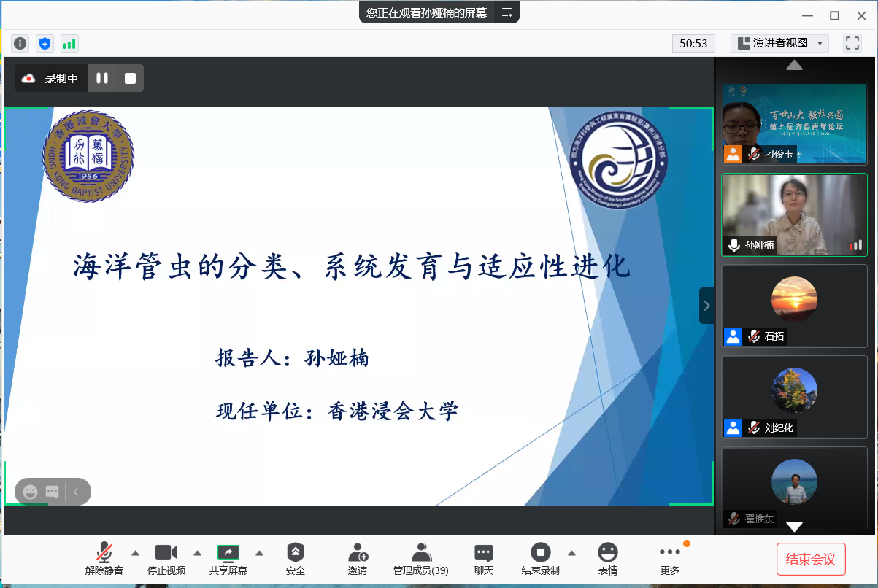Open 管理成员 participants list
Viewport: 878px width, 588px height.
[420, 559]
